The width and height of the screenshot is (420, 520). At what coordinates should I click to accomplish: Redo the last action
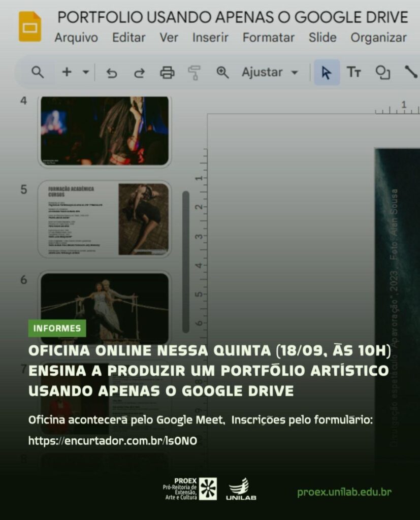(x=139, y=73)
